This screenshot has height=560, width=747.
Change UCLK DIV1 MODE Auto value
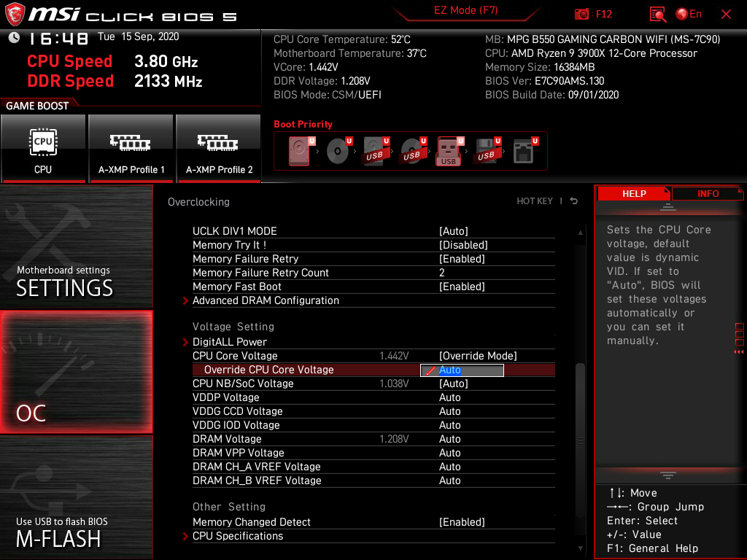pyautogui.click(x=454, y=231)
